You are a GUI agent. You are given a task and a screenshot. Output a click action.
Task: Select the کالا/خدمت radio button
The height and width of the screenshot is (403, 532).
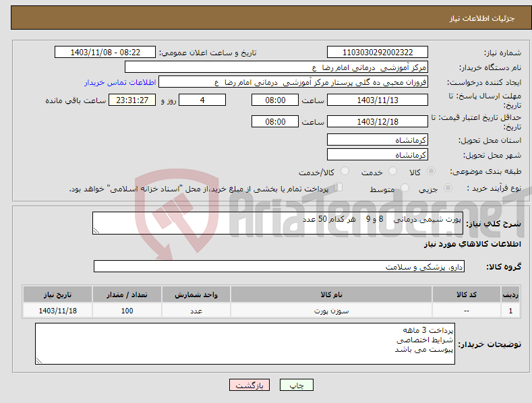tap(345, 171)
